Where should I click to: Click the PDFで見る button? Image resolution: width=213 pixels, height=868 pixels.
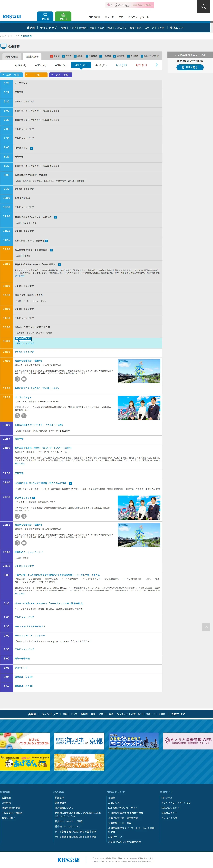click(190, 67)
